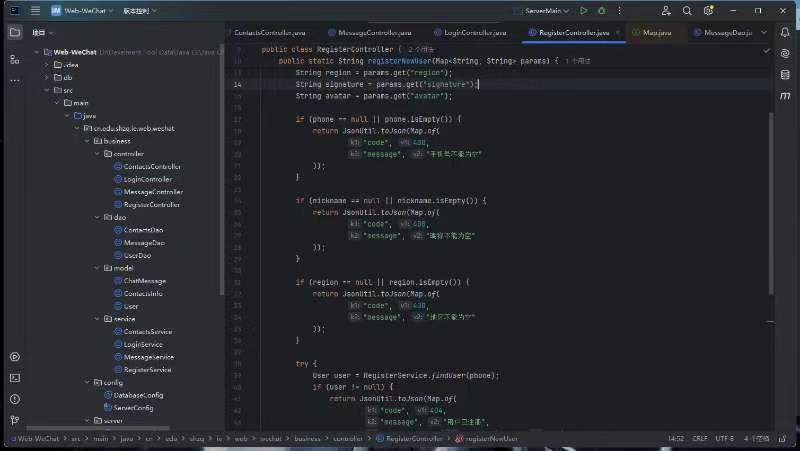This screenshot has width=800, height=451.
Task: Start debugging with the Debug icon
Action: pyautogui.click(x=601, y=11)
